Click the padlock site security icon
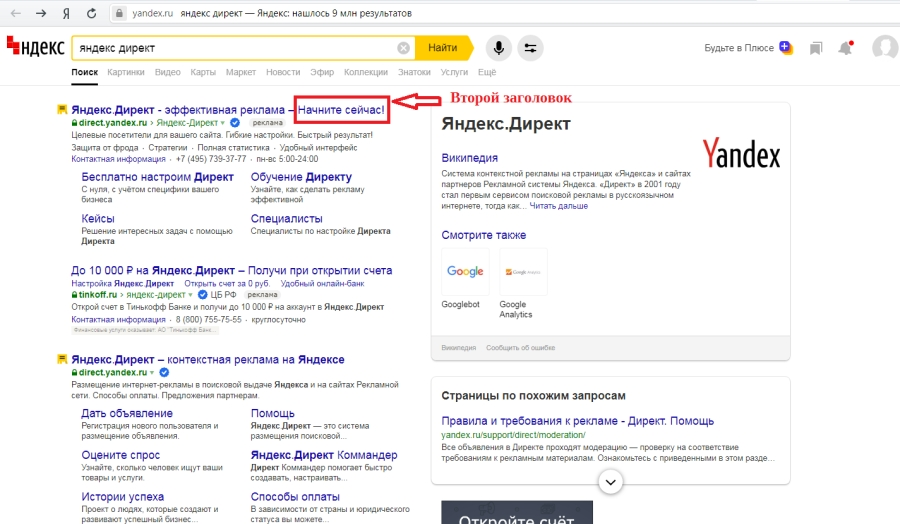 click(119, 13)
